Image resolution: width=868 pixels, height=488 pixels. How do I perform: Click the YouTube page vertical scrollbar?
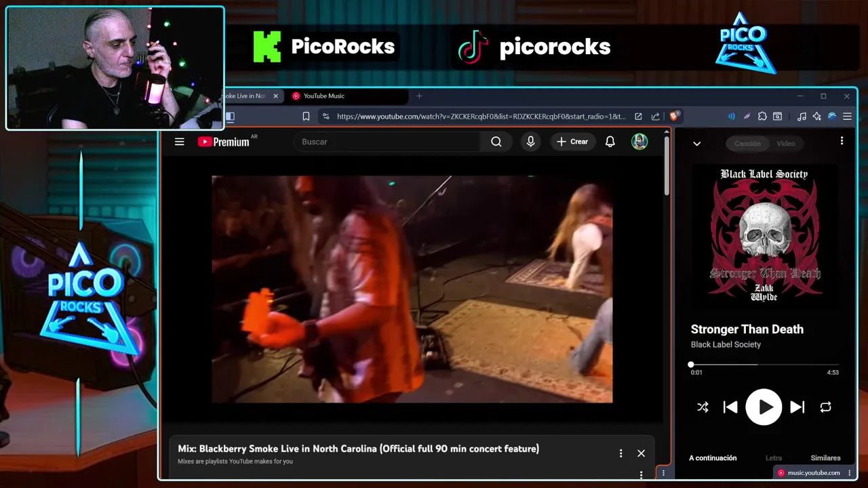667,166
